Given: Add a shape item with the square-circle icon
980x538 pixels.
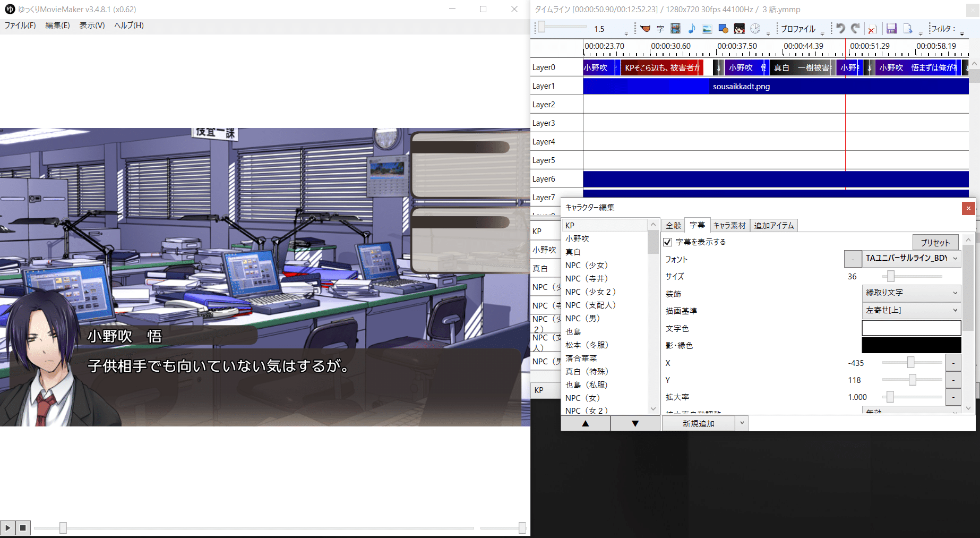Looking at the screenshot, I should pos(723,29).
